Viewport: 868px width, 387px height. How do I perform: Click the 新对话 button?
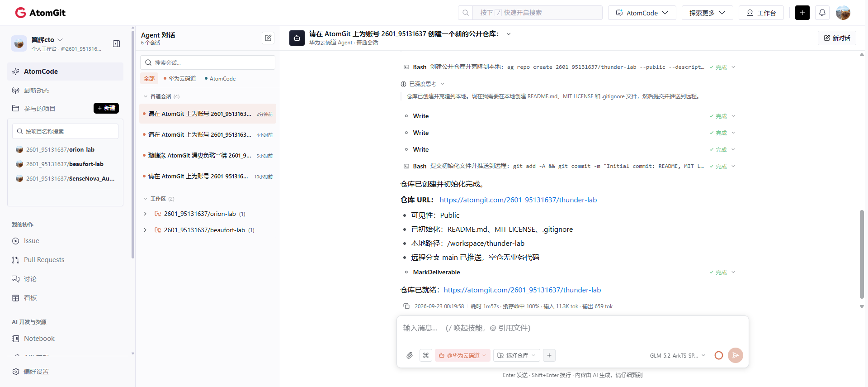coord(837,38)
